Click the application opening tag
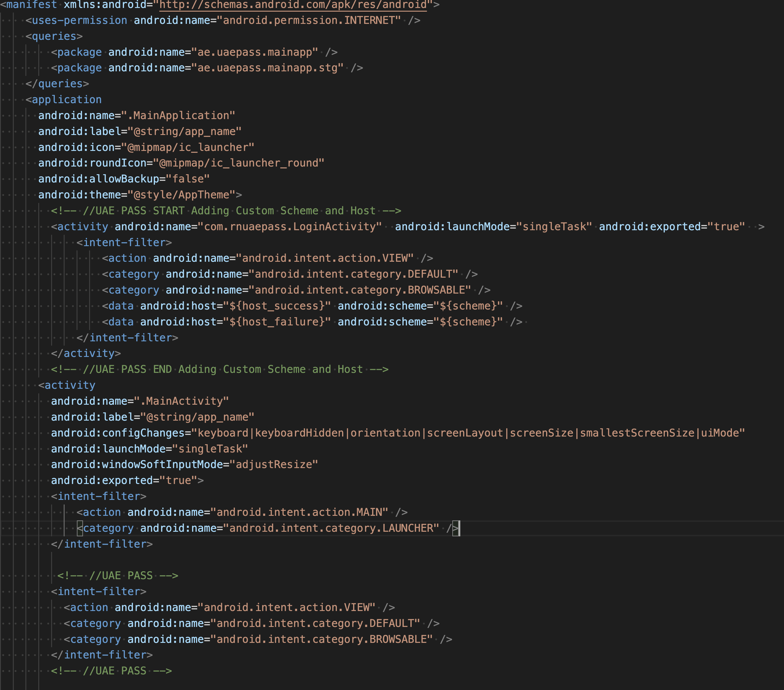 (64, 100)
